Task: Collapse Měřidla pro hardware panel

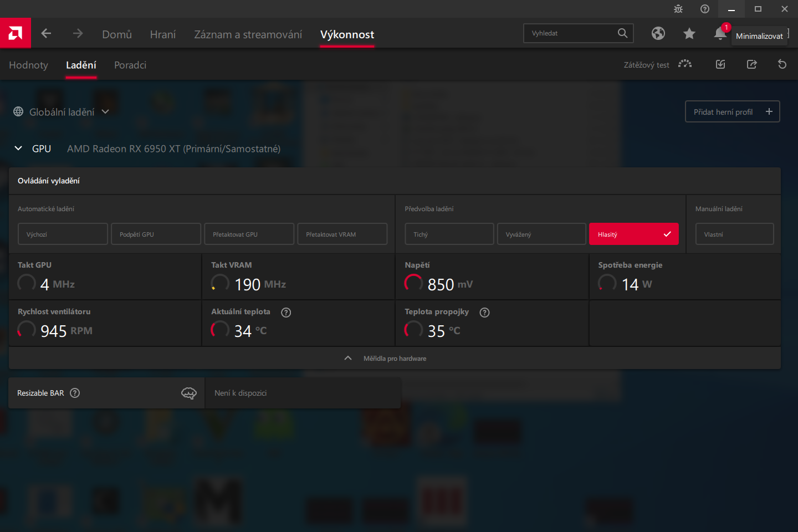Action: (x=395, y=358)
